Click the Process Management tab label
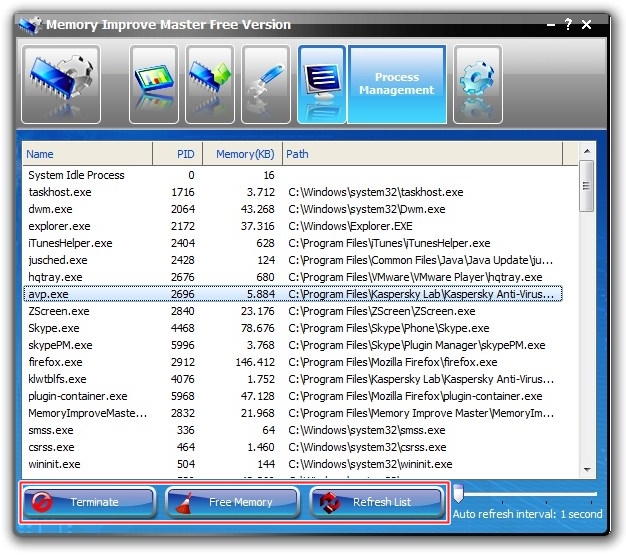626x555 pixels. coord(396,83)
